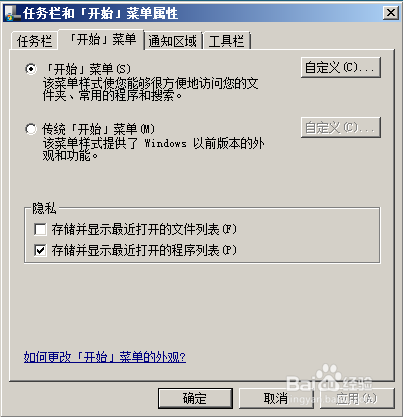Open 自定义(C) for the 「开始」菜单 style
Screen dimensions: 403x417
341,67
